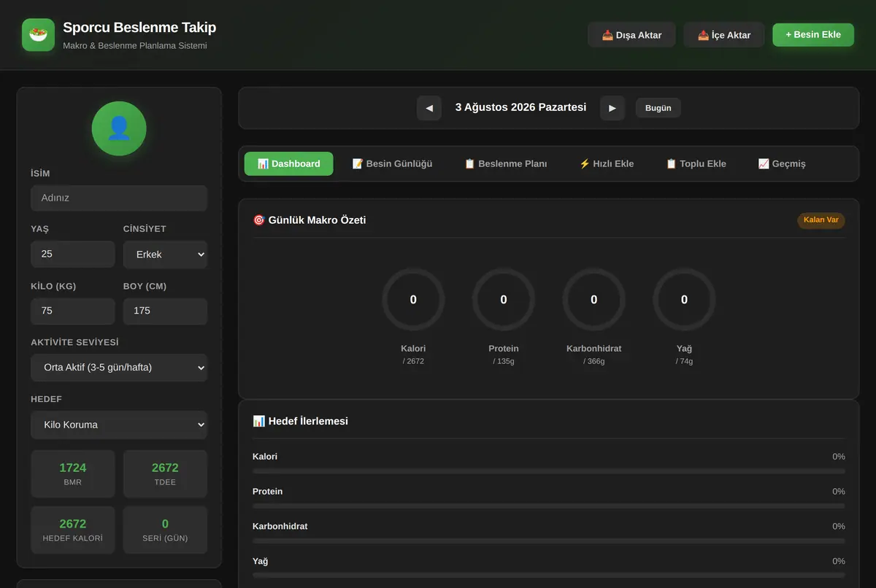Open the Cinsiyet dropdown

point(165,255)
